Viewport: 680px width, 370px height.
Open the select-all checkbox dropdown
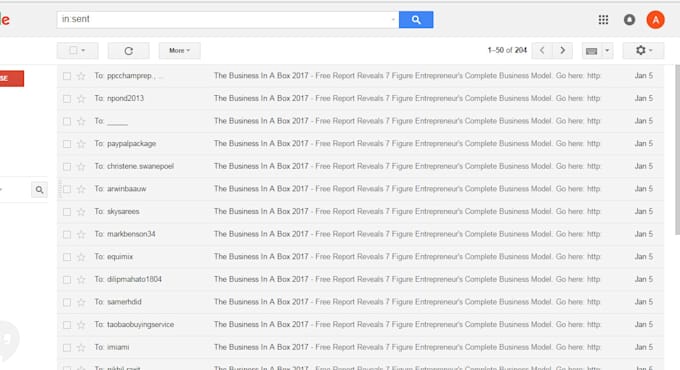(x=77, y=51)
